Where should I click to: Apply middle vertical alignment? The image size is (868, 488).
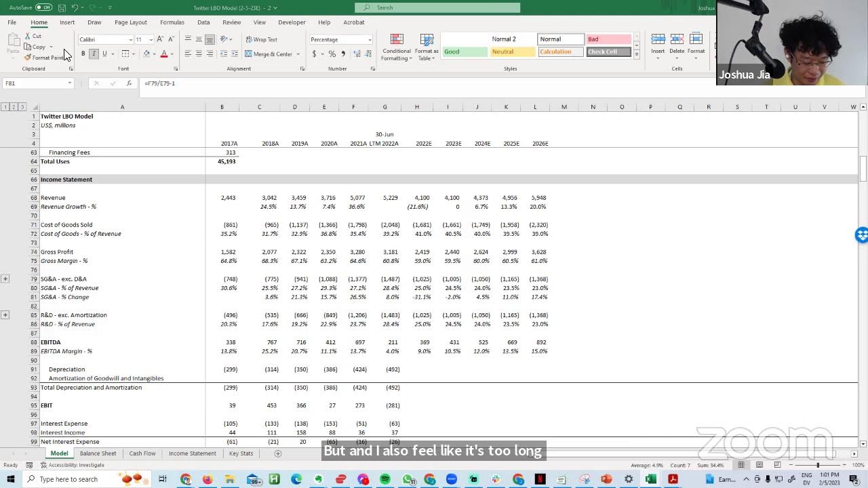click(x=199, y=39)
